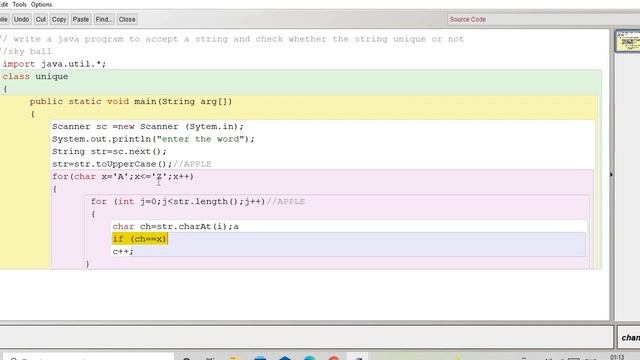Screen dimensions: 640x360
Task: Click the highlighted 'if (ch==x)' line
Action: [140, 239]
